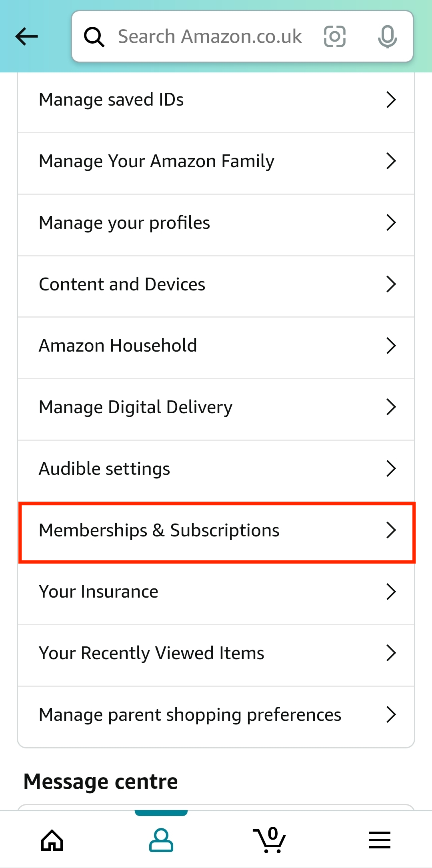Expand chevron beside Your Insurance

(391, 592)
